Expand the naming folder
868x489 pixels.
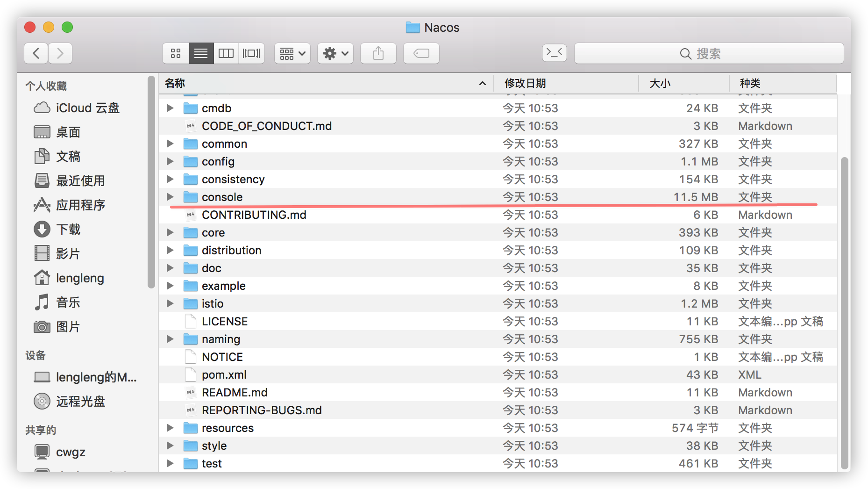[170, 339]
